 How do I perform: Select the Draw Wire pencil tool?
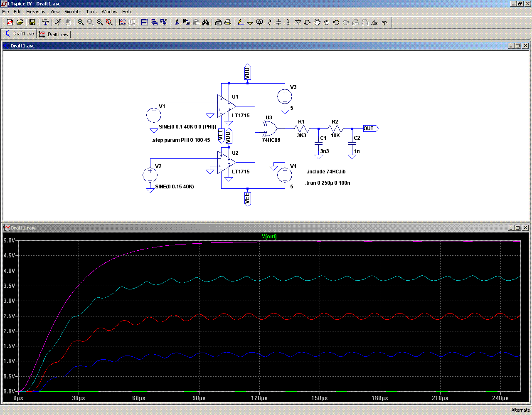tap(240, 22)
